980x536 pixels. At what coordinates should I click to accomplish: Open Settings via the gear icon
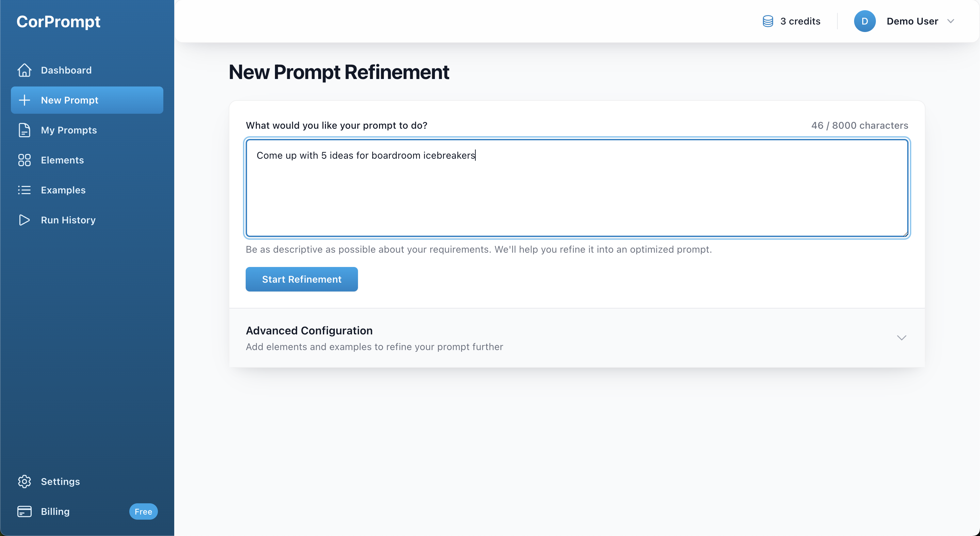coord(24,482)
